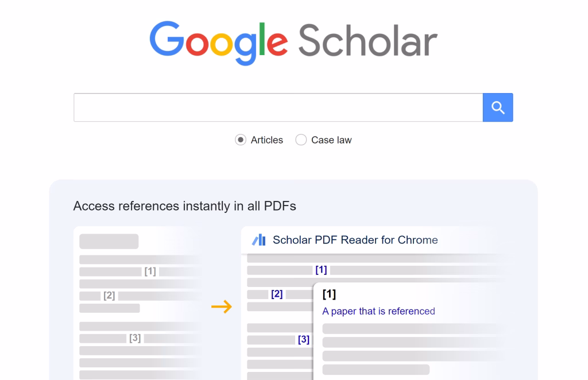Select the Case law radio button
The image size is (588, 380).
[301, 139]
